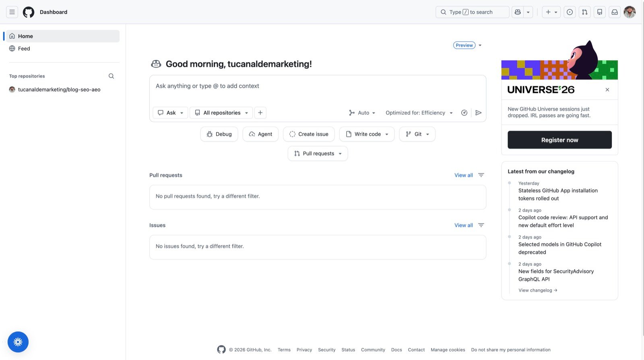This screenshot has height=360, width=644.
Task: Expand the Copilot header dropdown arrow
Action: tap(528, 12)
